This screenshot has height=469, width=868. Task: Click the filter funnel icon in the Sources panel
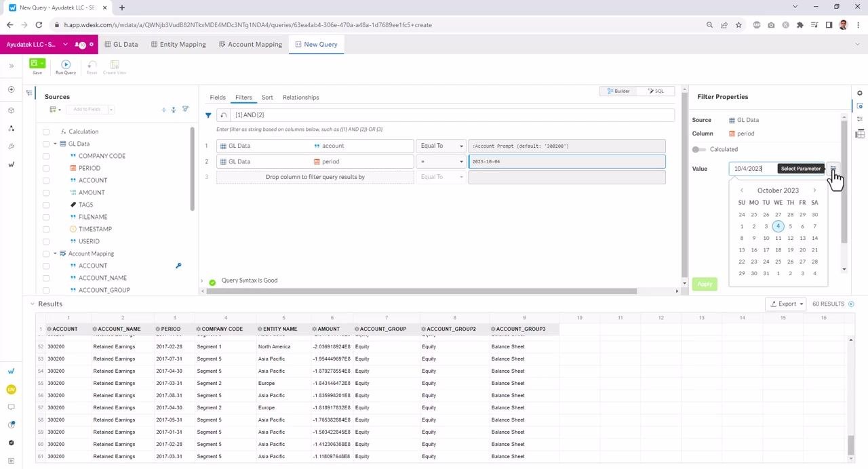185,109
